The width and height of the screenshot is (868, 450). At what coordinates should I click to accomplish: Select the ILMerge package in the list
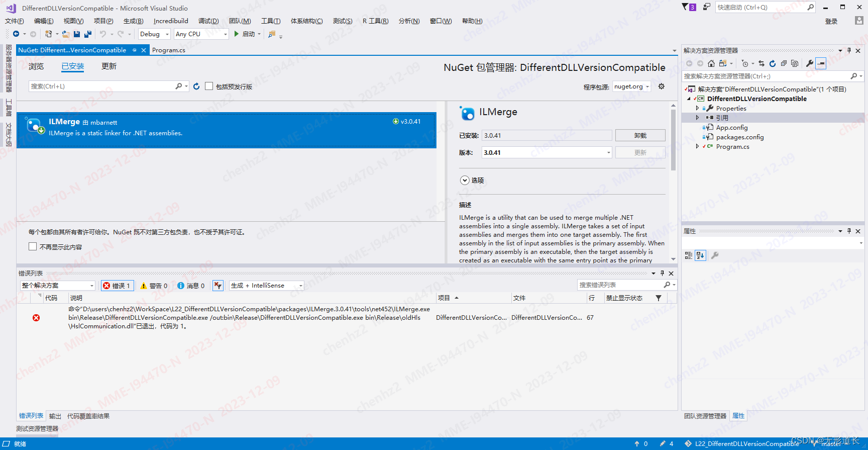tap(227, 130)
